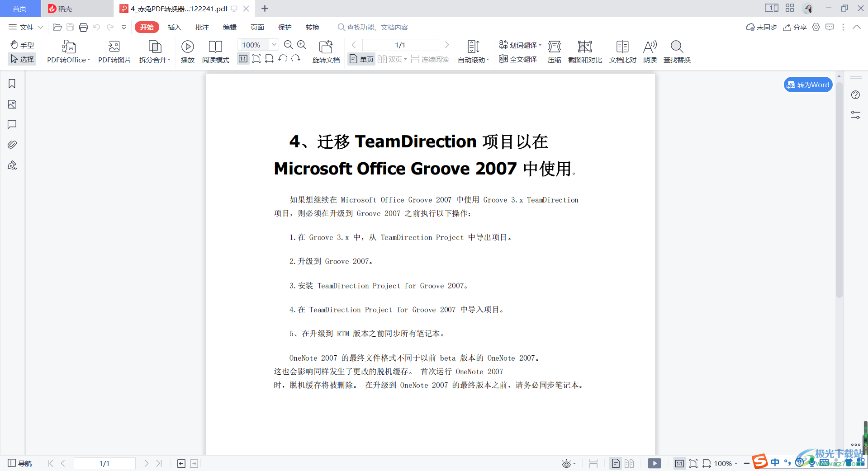
Task: Open 自动滚动 auto scroll
Action: pyautogui.click(x=473, y=52)
